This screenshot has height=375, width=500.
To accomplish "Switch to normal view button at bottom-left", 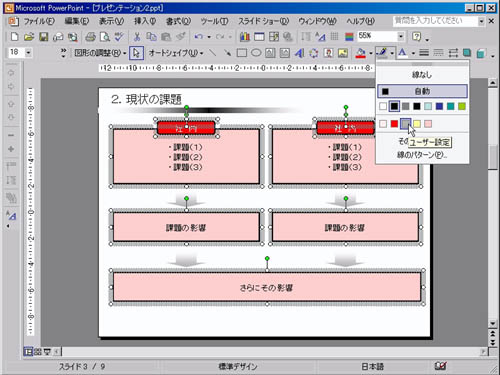I will [28, 351].
